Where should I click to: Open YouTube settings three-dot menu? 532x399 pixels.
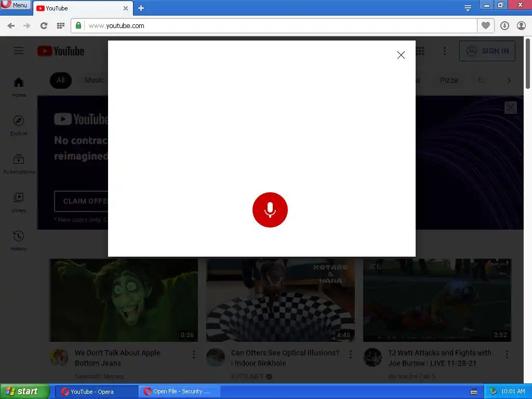click(x=445, y=51)
